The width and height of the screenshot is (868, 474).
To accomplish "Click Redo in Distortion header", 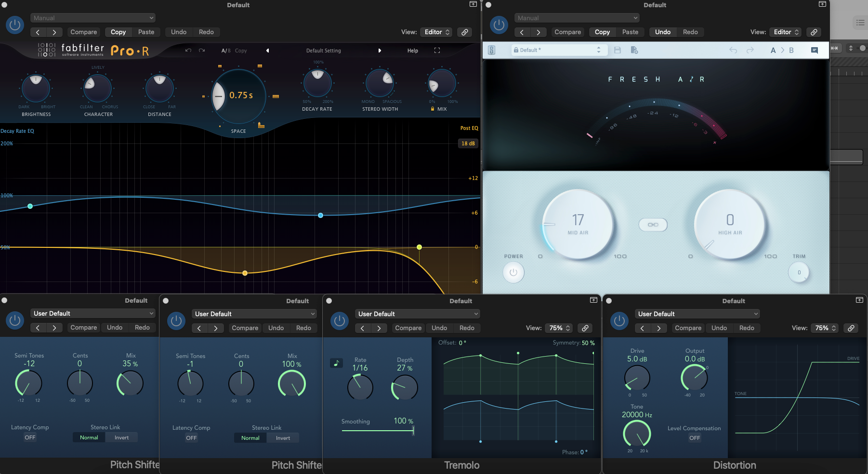I will [x=747, y=328].
